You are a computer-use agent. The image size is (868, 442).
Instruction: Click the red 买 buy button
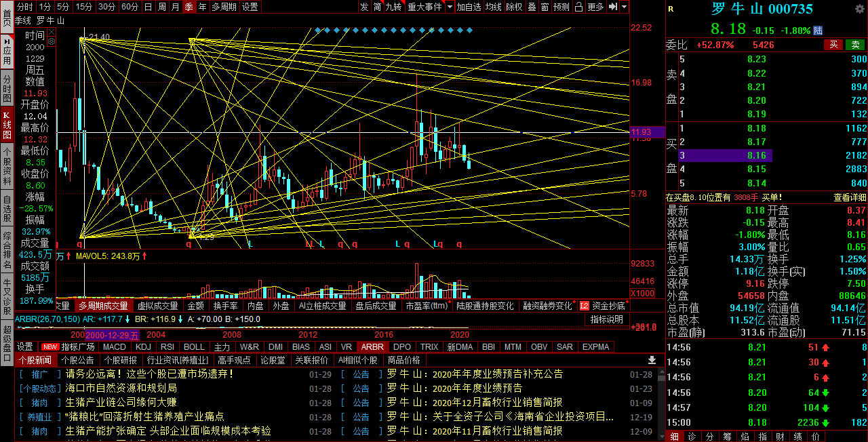tap(833, 45)
